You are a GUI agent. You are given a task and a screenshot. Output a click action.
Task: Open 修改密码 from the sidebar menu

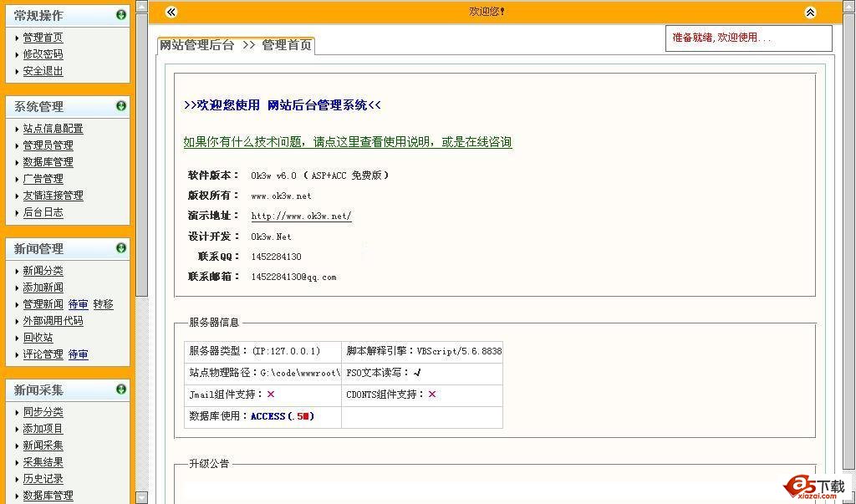(43, 54)
